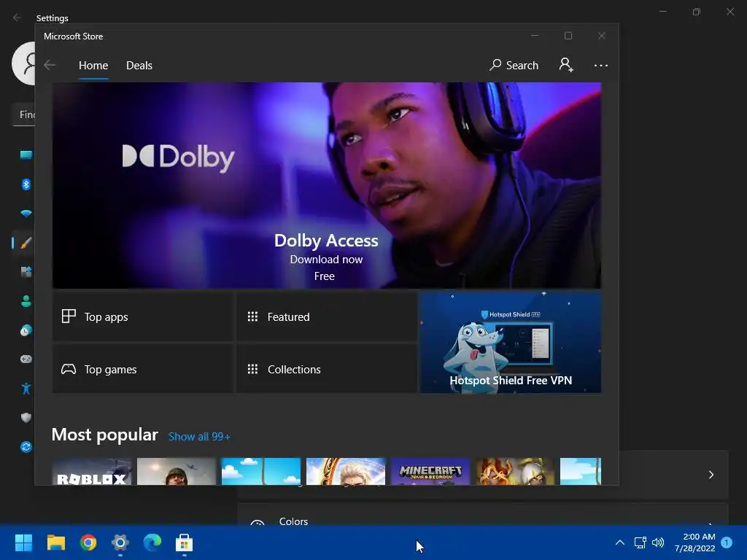Launch Google Chrome from the taskbar

tap(88, 542)
